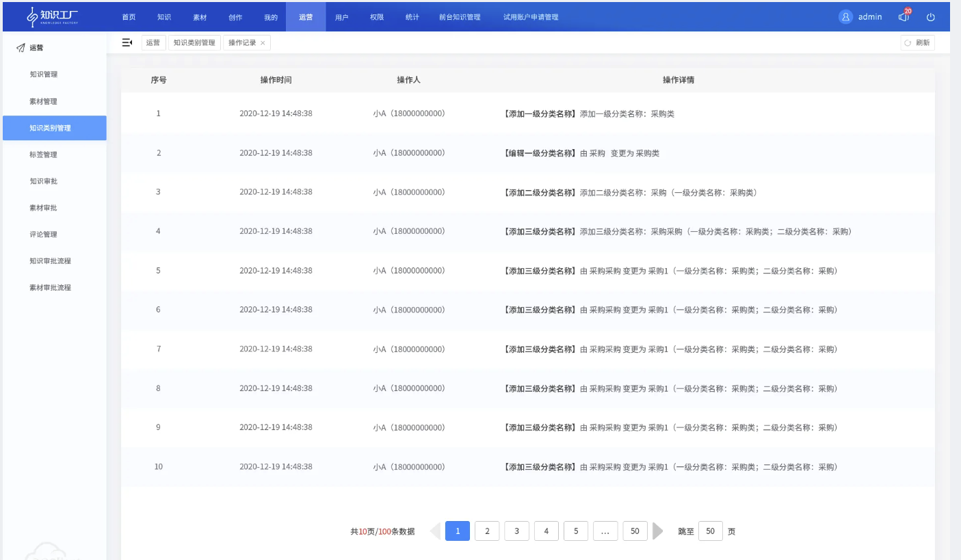
Task: Click the Knowledge Factory logo
Action: coord(53,16)
